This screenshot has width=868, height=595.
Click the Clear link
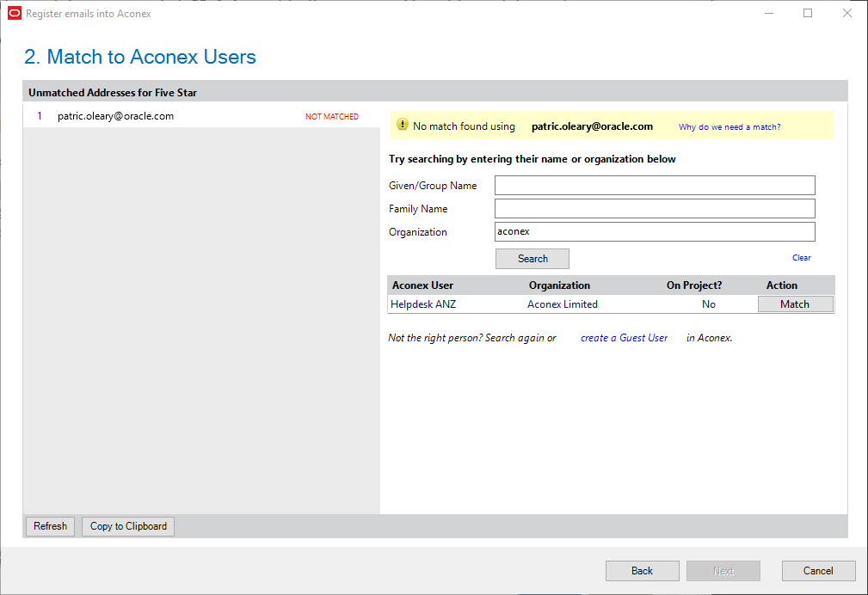tap(801, 258)
